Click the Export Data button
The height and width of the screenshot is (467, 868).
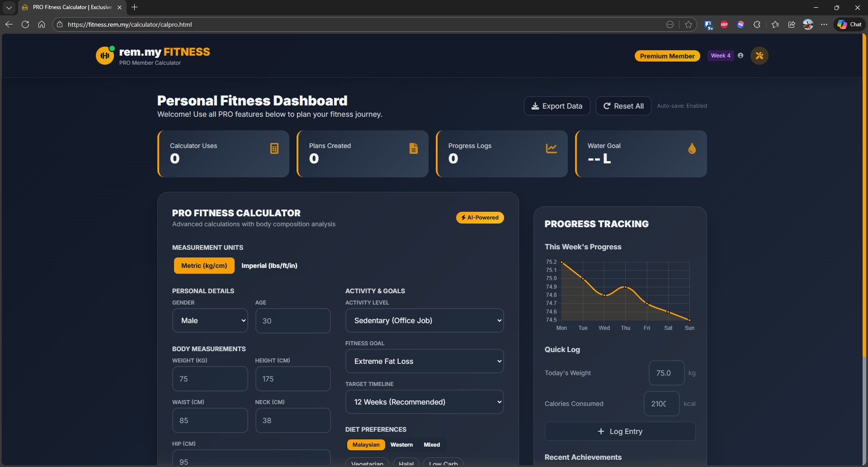point(557,106)
